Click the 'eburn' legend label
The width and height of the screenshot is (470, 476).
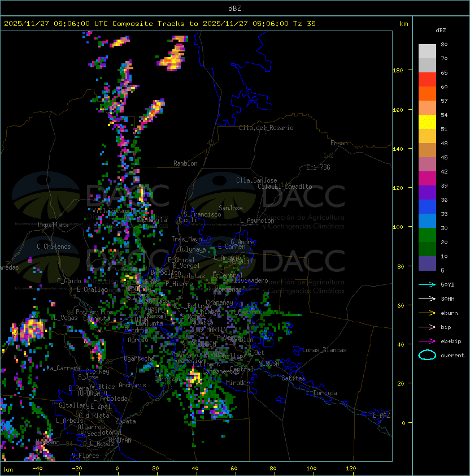[449, 313]
